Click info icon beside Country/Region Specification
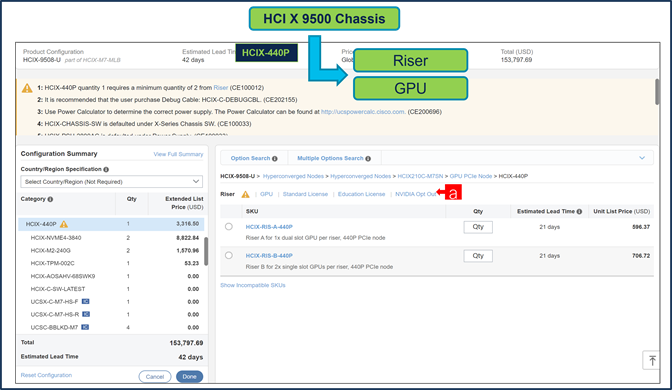672x390 pixels. [106, 169]
